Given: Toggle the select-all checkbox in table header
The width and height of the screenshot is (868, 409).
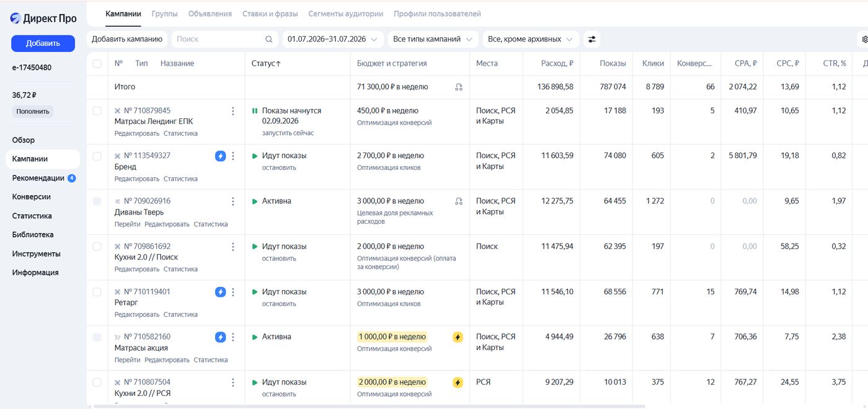Looking at the screenshot, I should coord(97,63).
